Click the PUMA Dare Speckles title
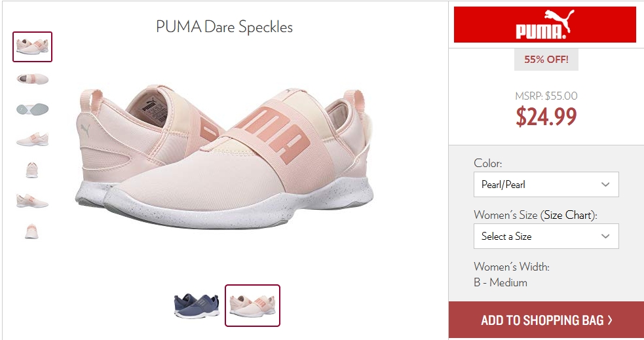 pos(224,27)
